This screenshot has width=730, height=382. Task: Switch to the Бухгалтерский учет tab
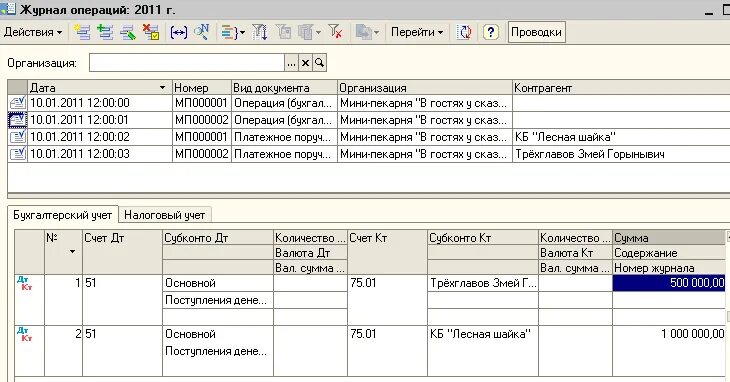[63, 215]
